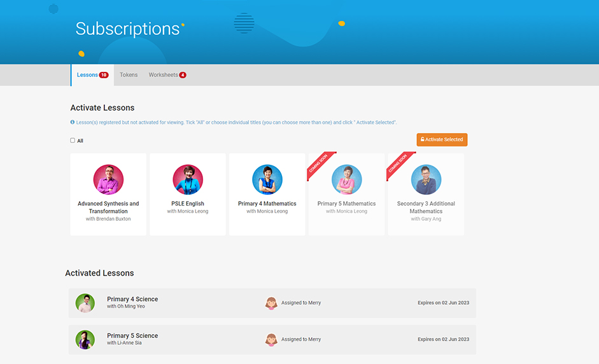
Task: Open the Primary 4 Science lesson title
Action: pyautogui.click(x=132, y=299)
